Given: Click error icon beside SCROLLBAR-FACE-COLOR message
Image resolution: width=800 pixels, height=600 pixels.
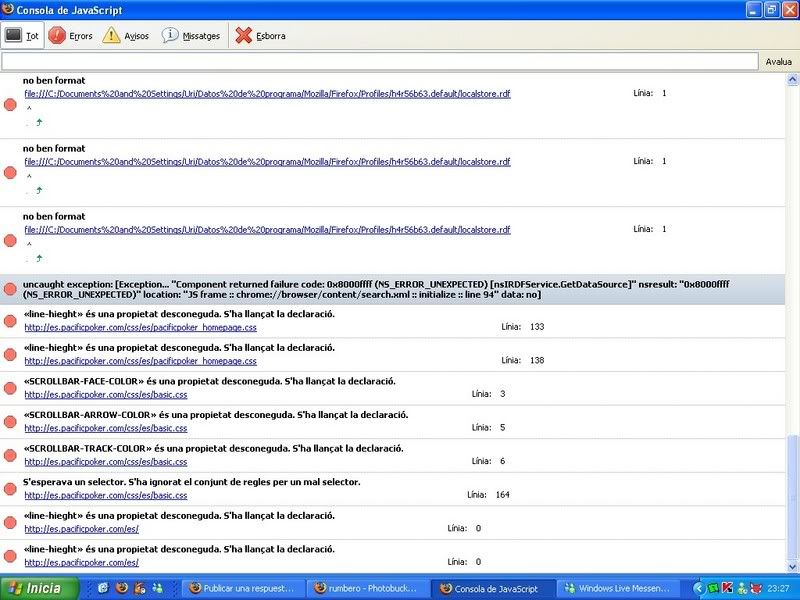Looking at the screenshot, I should pyautogui.click(x=10, y=388).
